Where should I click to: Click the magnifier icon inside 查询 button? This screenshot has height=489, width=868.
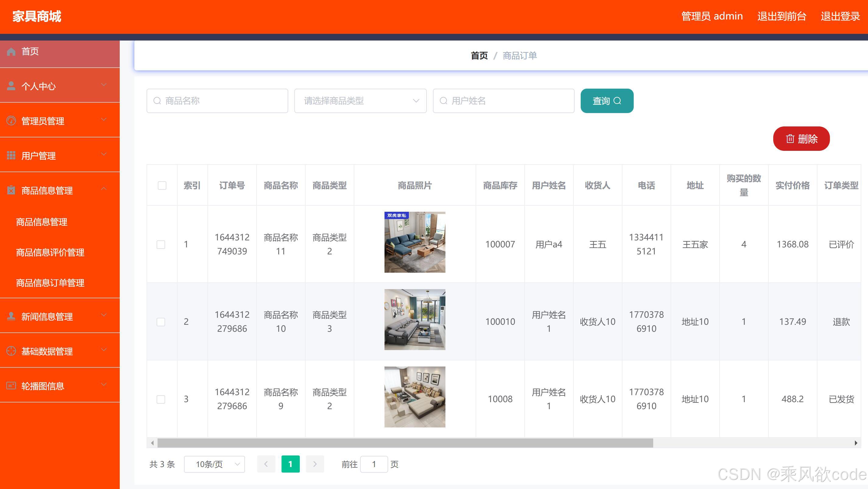pos(618,101)
